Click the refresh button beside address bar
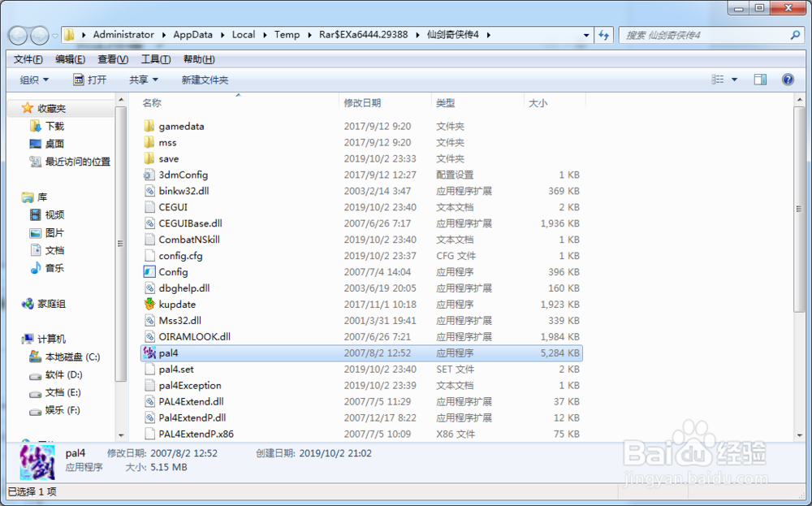The image size is (812, 506). (x=603, y=35)
